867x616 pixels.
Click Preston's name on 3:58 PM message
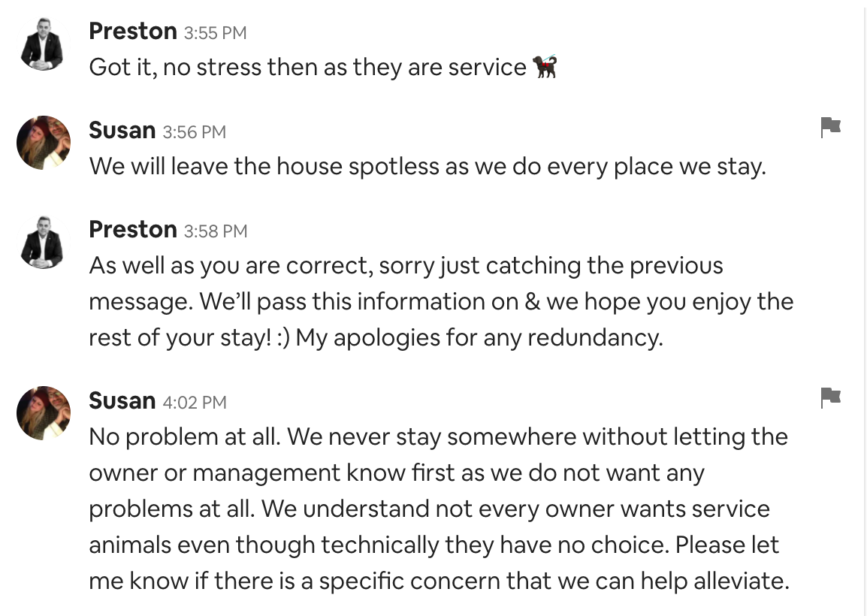[x=133, y=229]
